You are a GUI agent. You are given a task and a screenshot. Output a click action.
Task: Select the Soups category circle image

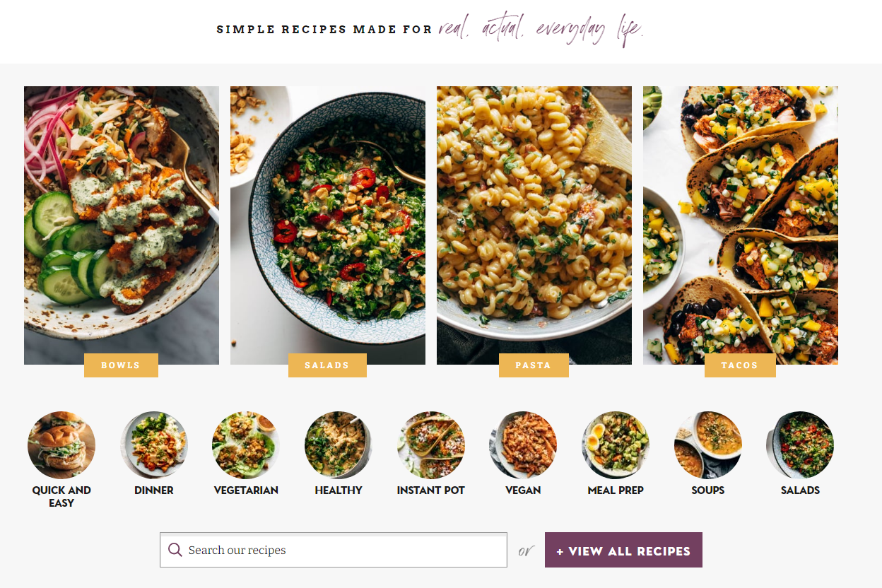(708, 445)
